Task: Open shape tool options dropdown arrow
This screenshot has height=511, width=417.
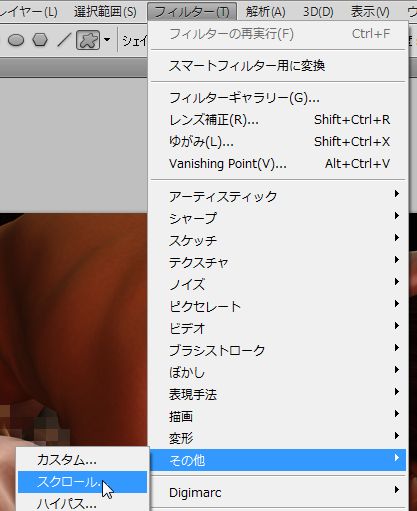Action: 107,40
